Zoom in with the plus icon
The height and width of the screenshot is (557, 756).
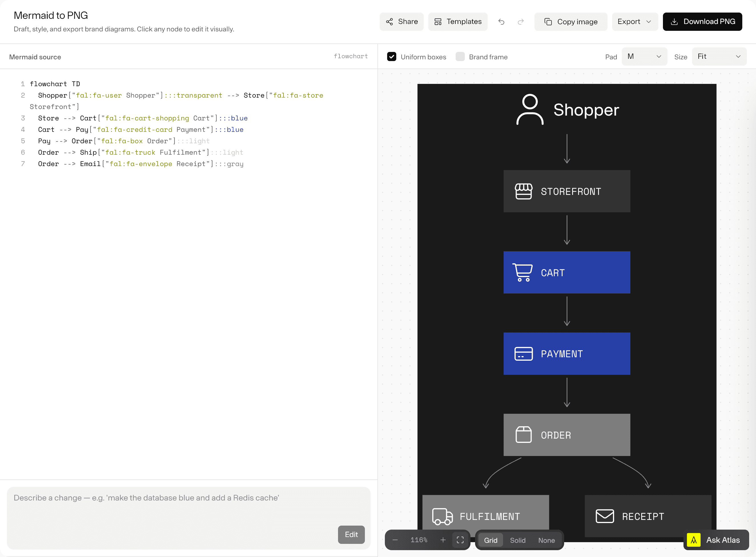coord(443,540)
